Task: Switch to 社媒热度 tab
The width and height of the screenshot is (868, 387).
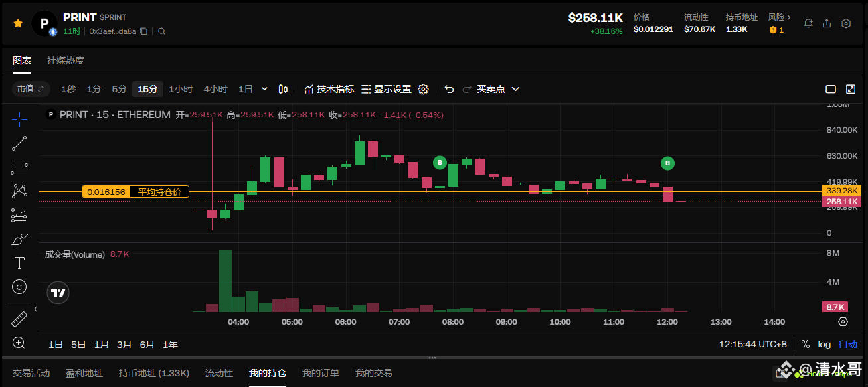Action: [66, 60]
